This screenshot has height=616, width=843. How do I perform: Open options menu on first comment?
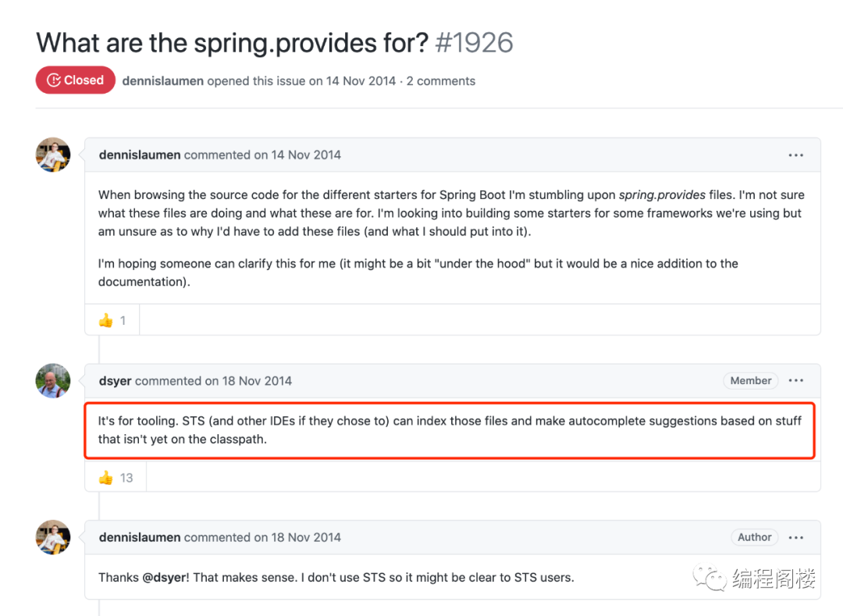795,155
